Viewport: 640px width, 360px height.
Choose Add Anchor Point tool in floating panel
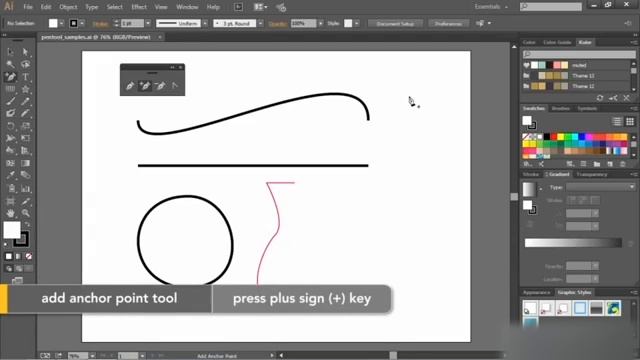145,86
